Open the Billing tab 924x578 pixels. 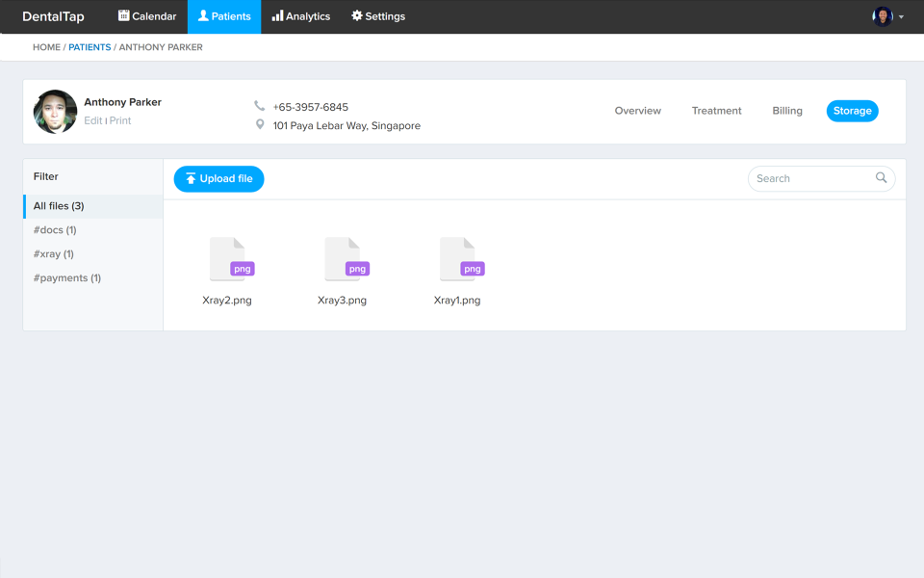click(x=787, y=111)
